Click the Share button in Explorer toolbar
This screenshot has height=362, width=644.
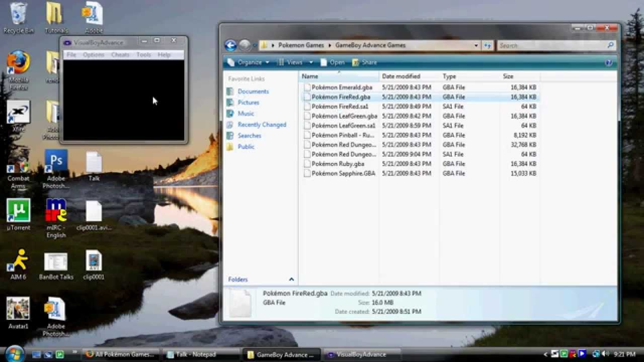point(364,62)
